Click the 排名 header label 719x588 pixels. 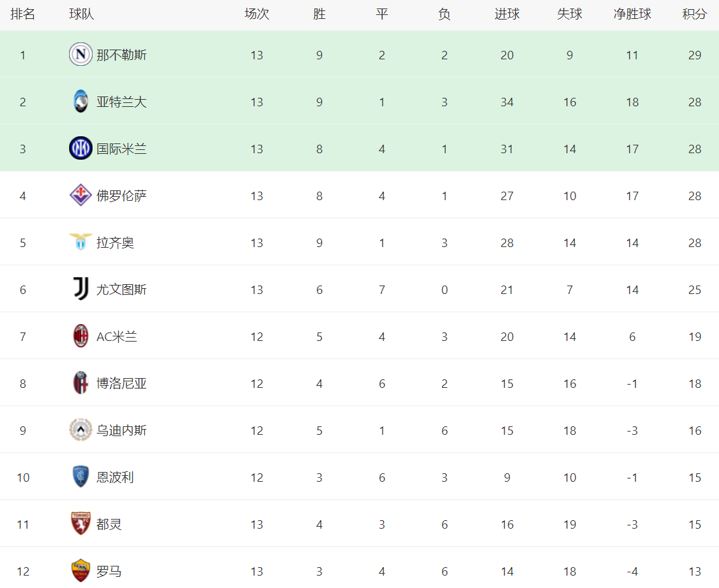coord(23,14)
